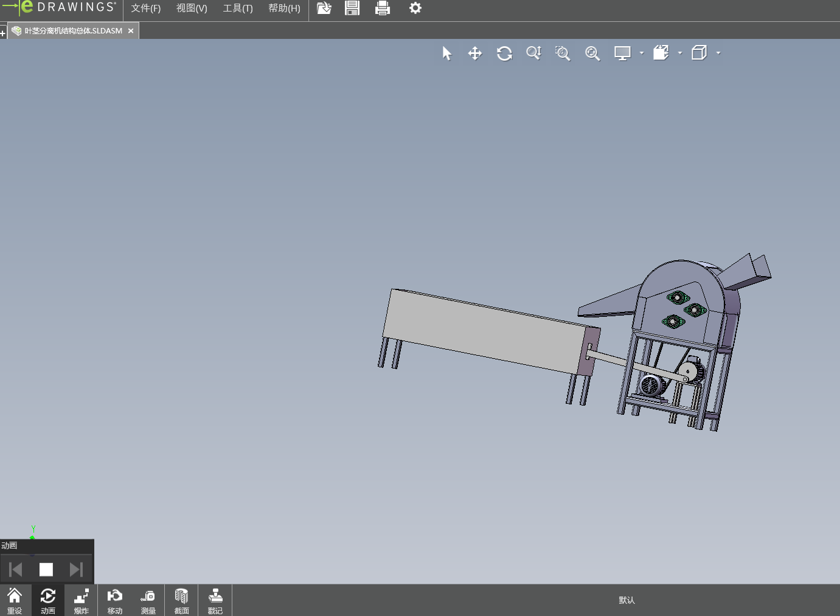Image resolution: width=840 pixels, height=616 pixels.
Task: Choose the Rotate view tool
Action: click(x=504, y=54)
